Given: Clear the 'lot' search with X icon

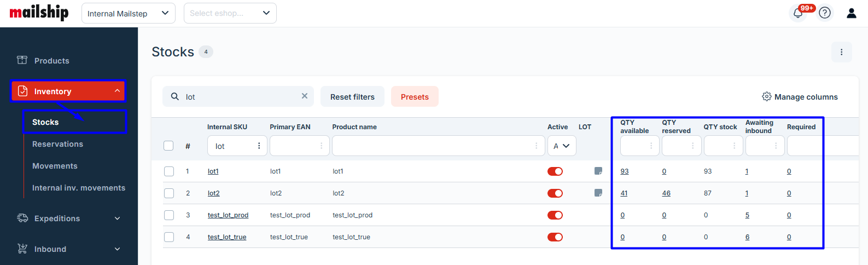Looking at the screenshot, I should (x=305, y=96).
